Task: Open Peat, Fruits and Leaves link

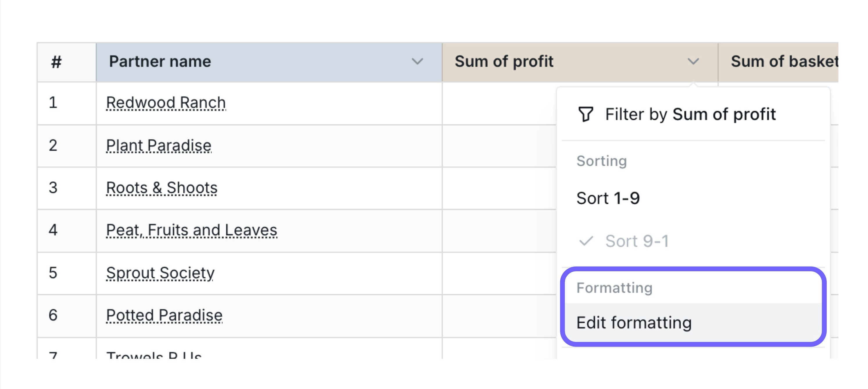Action: (x=191, y=230)
